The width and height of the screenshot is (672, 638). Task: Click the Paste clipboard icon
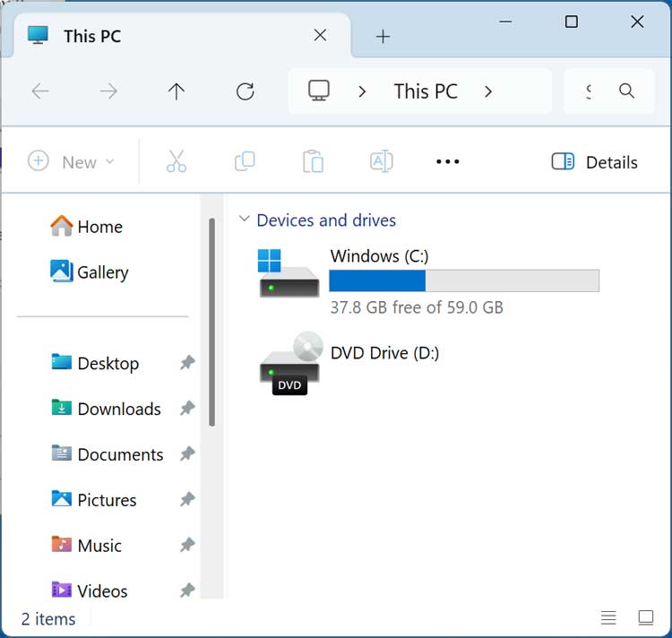[x=314, y=161]
